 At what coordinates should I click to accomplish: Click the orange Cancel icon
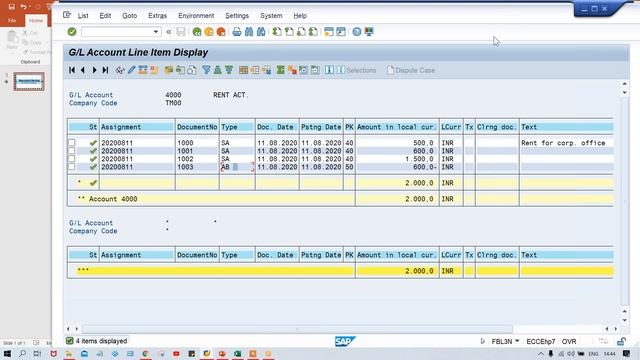pos(221,31)
